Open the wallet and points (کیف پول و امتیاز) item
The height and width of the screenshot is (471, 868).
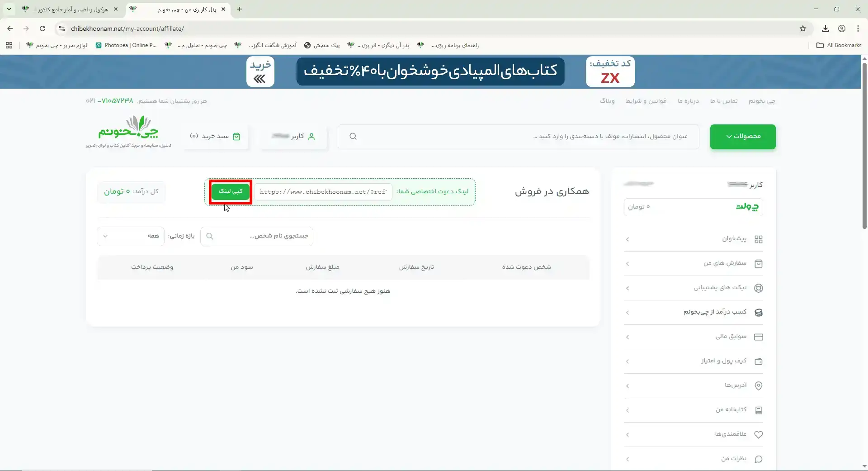pyautogui.click(x=723, y=361)
